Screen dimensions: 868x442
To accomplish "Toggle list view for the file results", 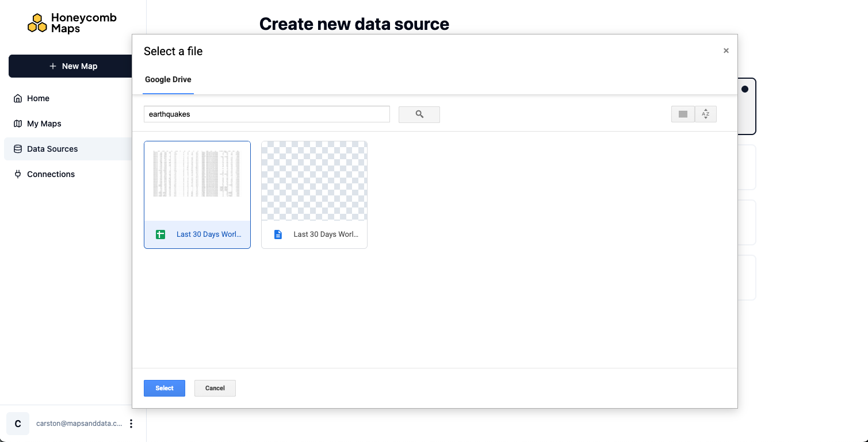I will click(x=683, y=114).
